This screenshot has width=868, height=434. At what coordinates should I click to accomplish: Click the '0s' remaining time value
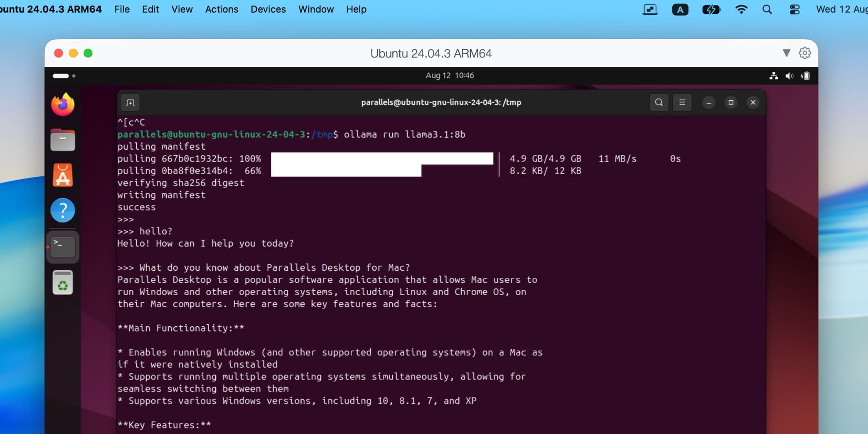tap(675, 159)
